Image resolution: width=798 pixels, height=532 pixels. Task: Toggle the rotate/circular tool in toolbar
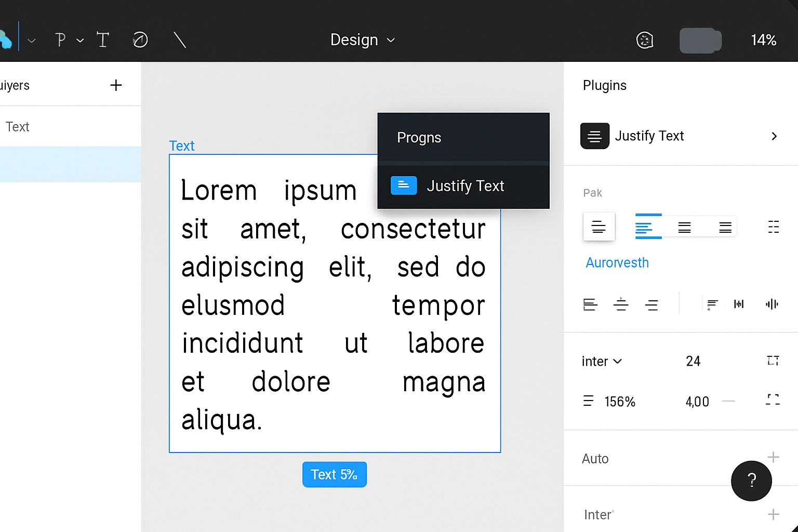click(140, 39)
